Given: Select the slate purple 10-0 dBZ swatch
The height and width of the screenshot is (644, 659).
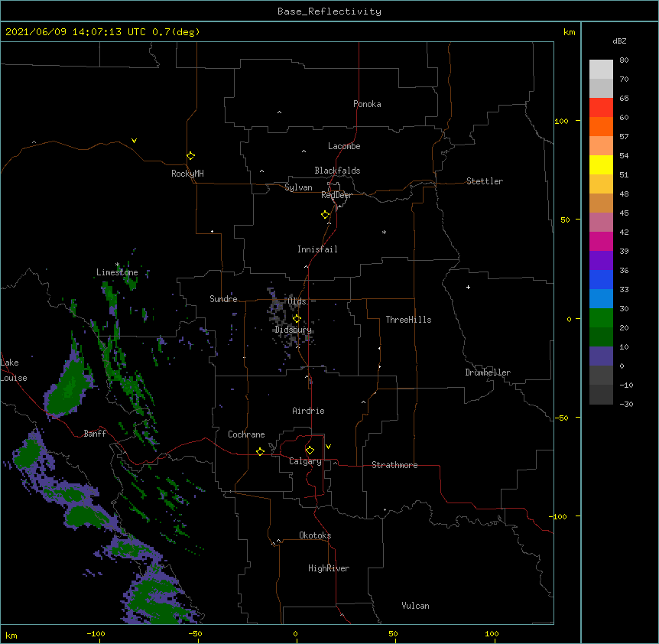Looking at the screenshot, I should coord(601,356).
